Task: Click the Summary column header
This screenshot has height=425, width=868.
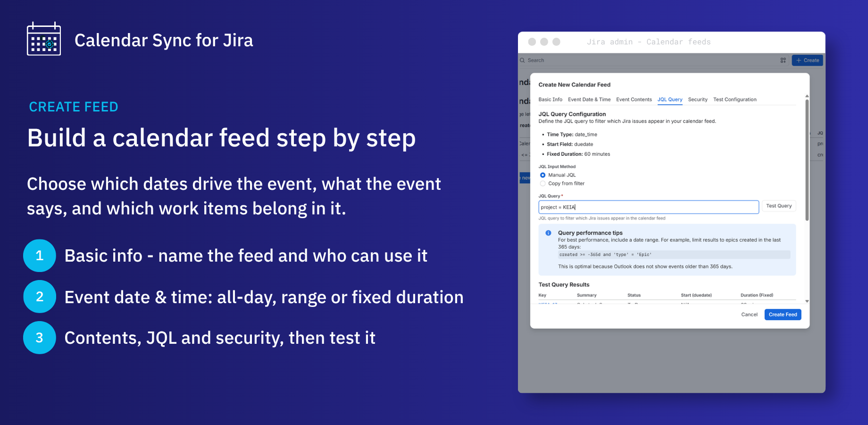Action: click(x=586, y=295)
